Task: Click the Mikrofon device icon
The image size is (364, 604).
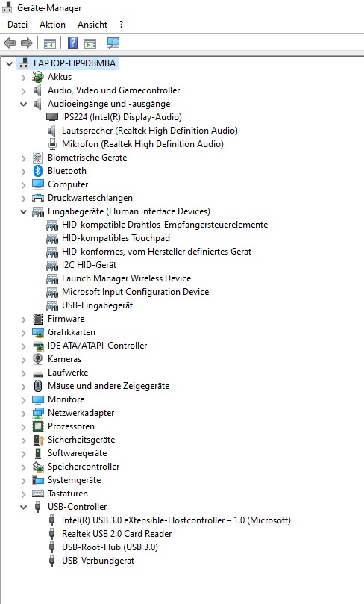Action: tap(52, 144)
